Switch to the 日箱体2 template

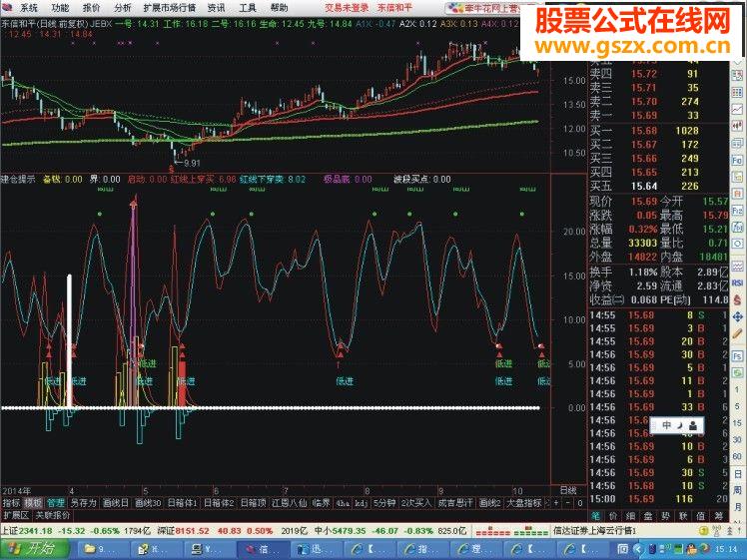[x=219, y=503]
